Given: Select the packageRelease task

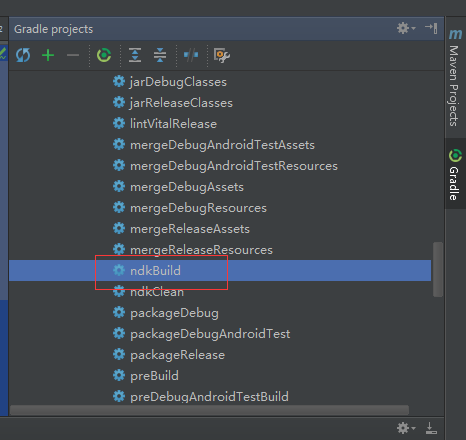Looking at the screenshot, I should [177, 355].
